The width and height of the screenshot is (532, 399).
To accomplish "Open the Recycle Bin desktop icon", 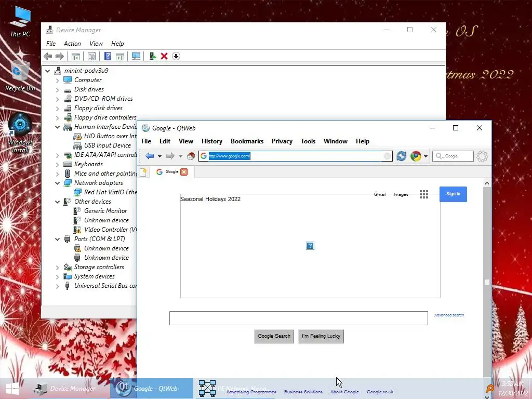I will pyautogui.click(x=20, y=75).
